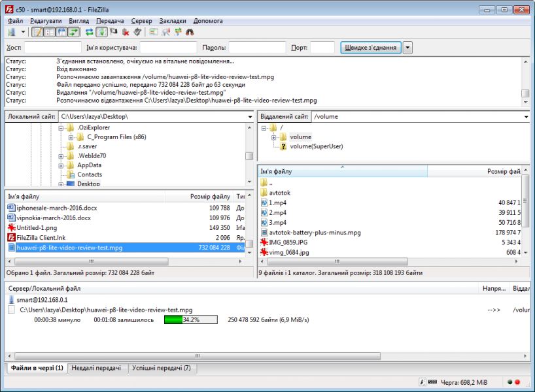
Task: Click the Швидке з'єднання button
Action: pos(370,47)
